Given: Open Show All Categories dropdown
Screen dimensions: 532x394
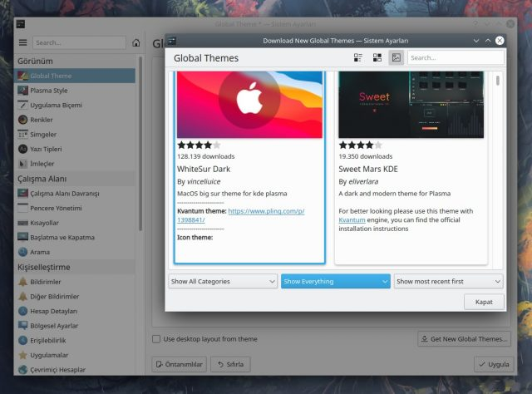Looking at the screenshot, I should coord(223,281).
